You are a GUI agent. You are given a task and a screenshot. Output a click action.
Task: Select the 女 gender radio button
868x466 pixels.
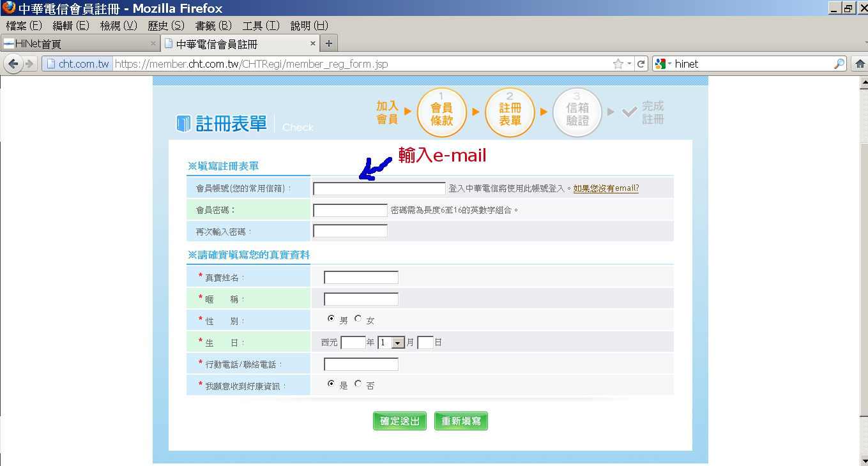[x=358, y=319]
